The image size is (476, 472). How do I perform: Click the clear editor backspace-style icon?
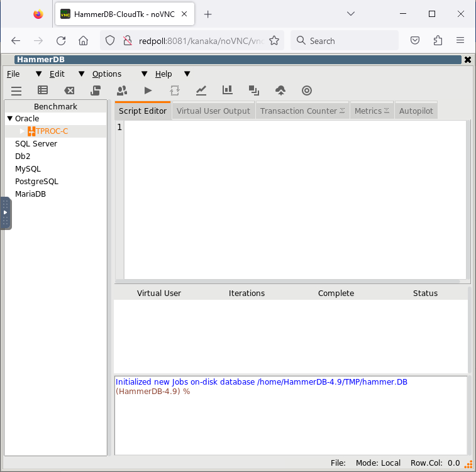click(x=69, y=91)
